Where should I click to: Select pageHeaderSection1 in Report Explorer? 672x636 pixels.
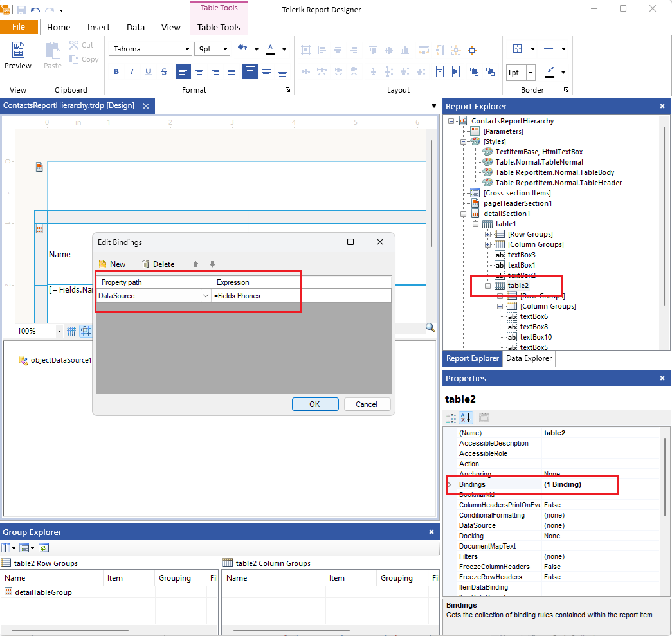(518, 204)
